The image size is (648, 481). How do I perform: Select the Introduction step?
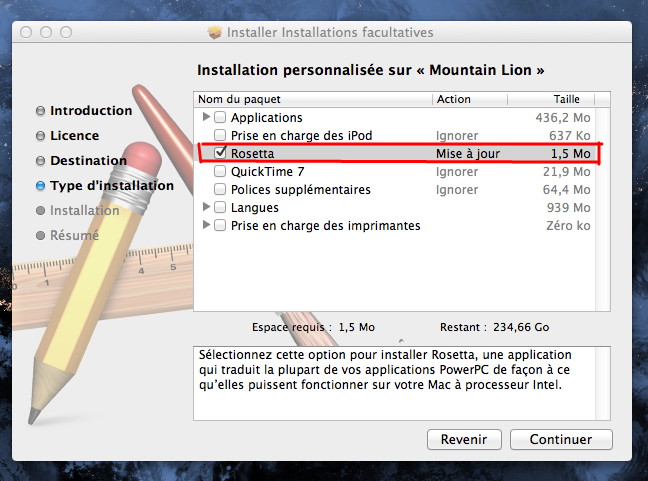pos(91,111)
